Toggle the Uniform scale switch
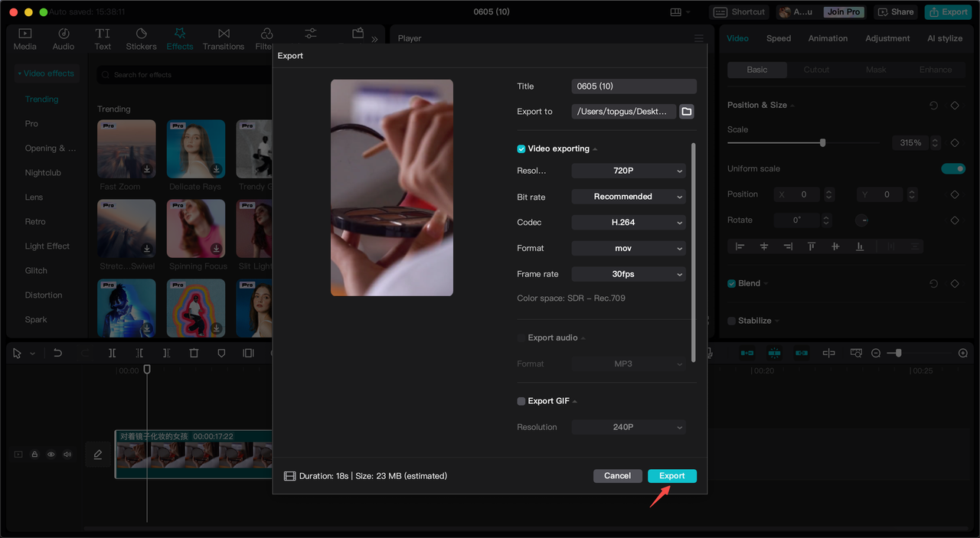 (x=953, y=168)
